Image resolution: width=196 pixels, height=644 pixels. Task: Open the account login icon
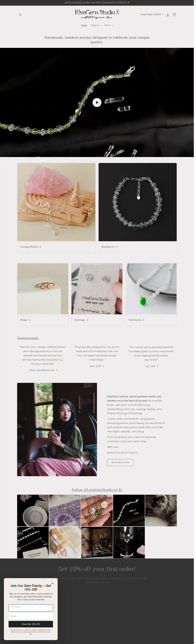168,15
